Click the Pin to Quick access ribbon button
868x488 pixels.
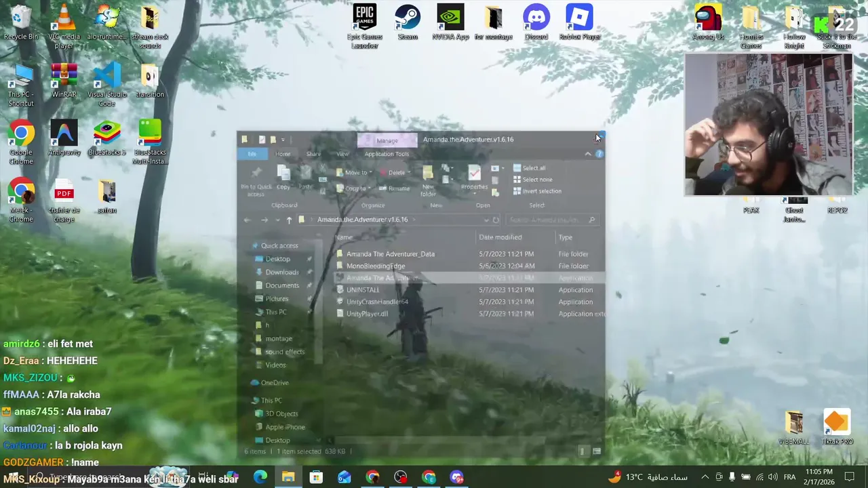coord(256,182)
